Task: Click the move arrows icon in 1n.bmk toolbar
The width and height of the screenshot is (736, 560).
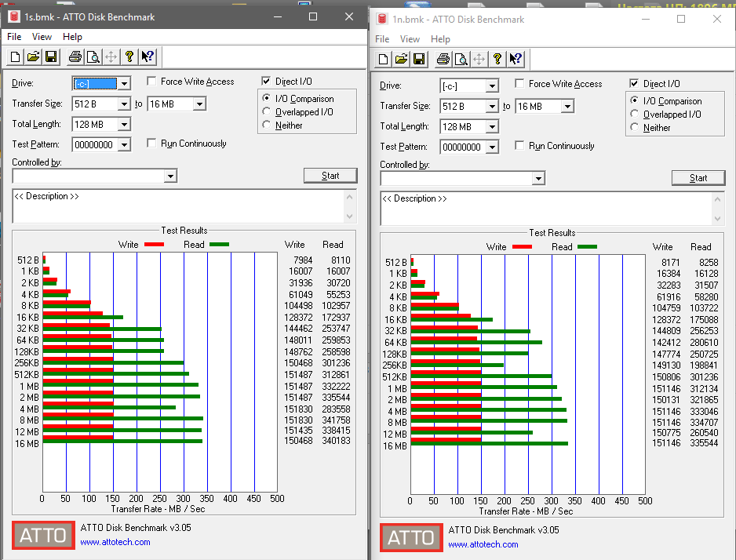Action: (x=479, y=60)
